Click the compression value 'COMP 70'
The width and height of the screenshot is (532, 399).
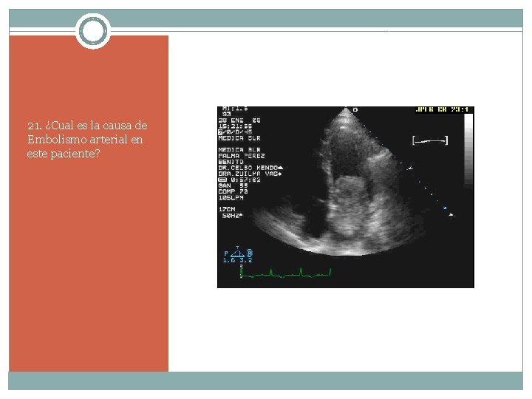pyautogui.click(x=233, y=191)
